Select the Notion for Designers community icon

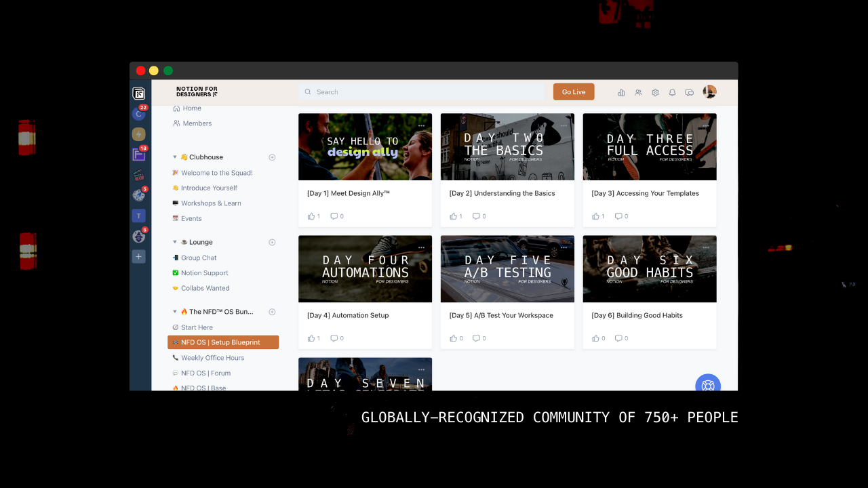[x=139, y=94]
